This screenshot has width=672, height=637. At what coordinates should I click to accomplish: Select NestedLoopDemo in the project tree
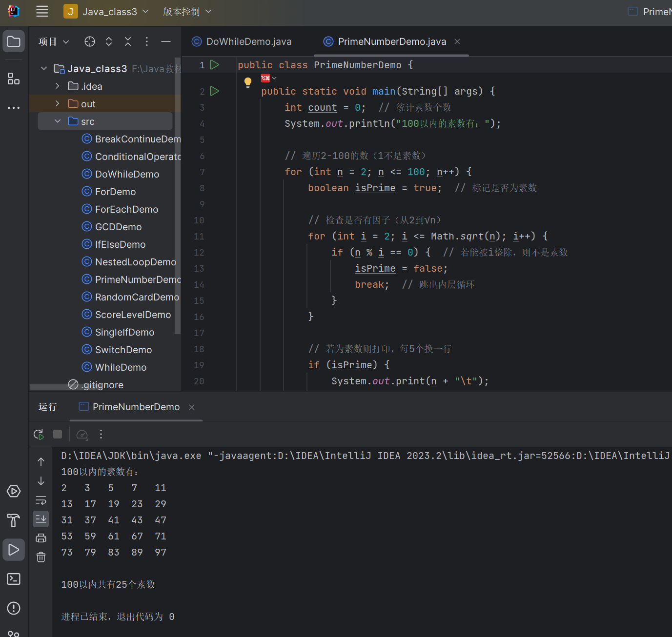[129, 262]
